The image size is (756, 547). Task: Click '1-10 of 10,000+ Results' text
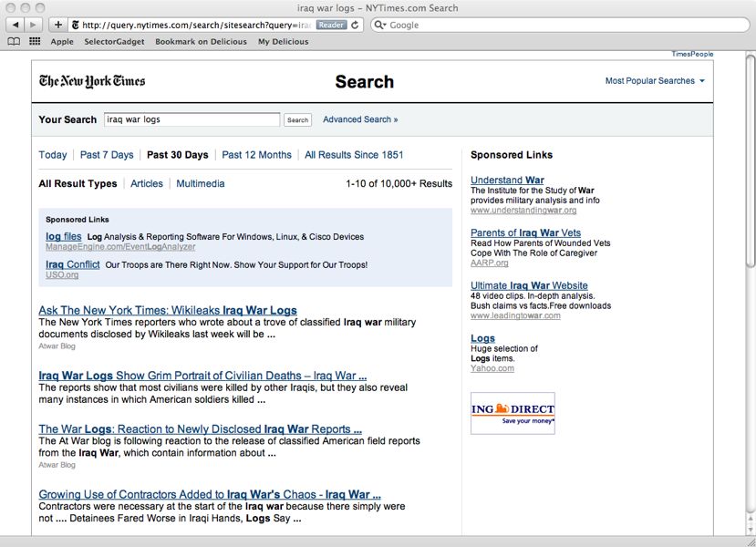click(x=399, y=183)
